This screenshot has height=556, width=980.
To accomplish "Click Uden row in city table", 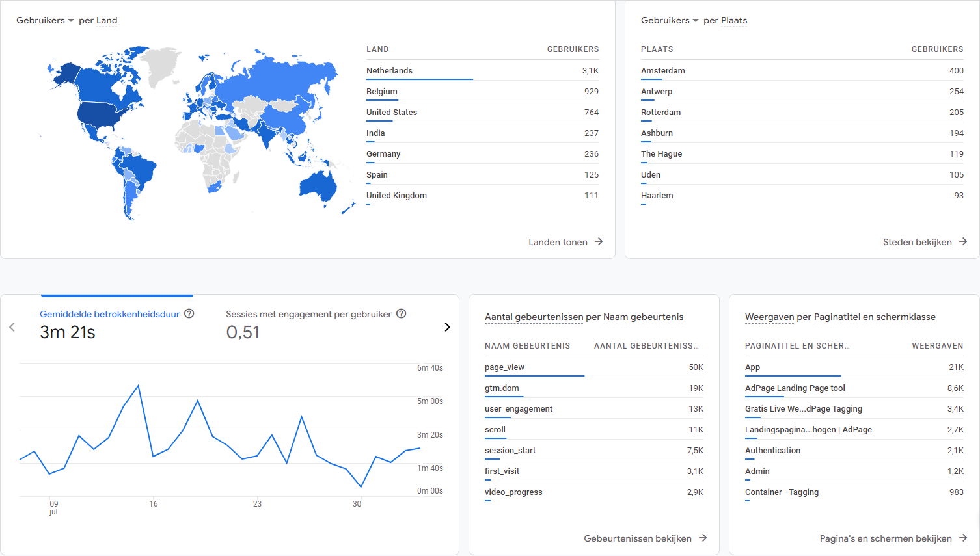I will pos(802,174).
